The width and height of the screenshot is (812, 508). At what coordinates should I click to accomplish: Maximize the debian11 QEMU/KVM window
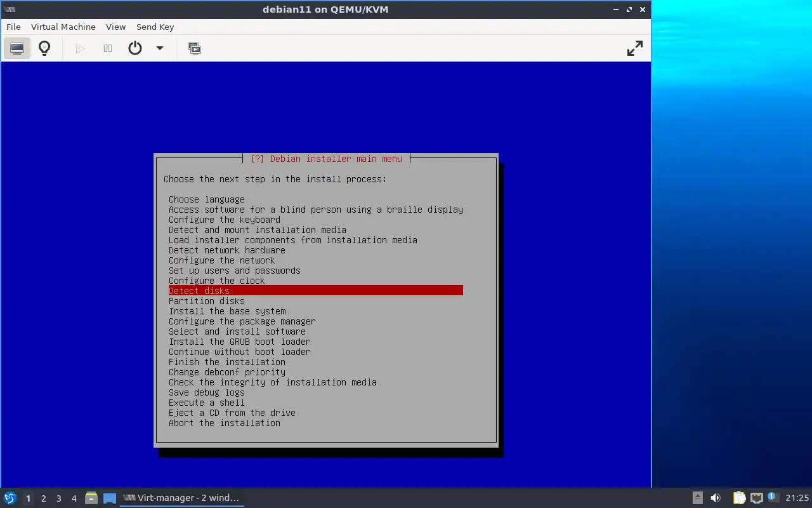click(x=629, y=10)
